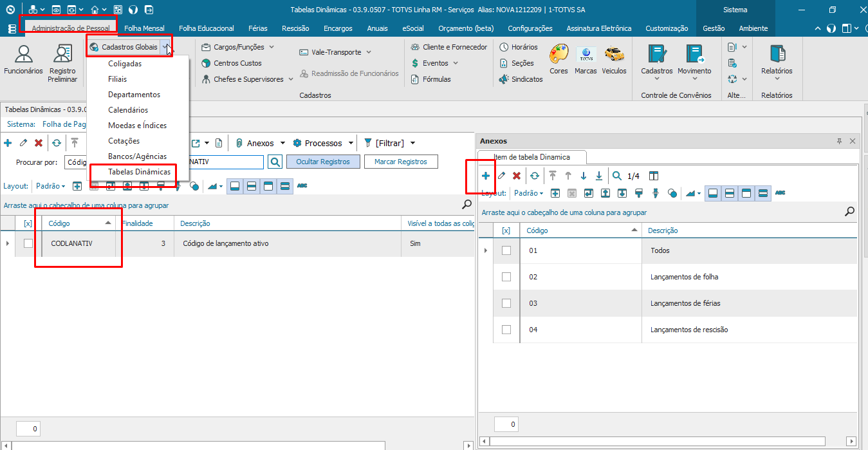Switch to the Folha Mensal tab
868x450 pixels.
pos(144,28)
